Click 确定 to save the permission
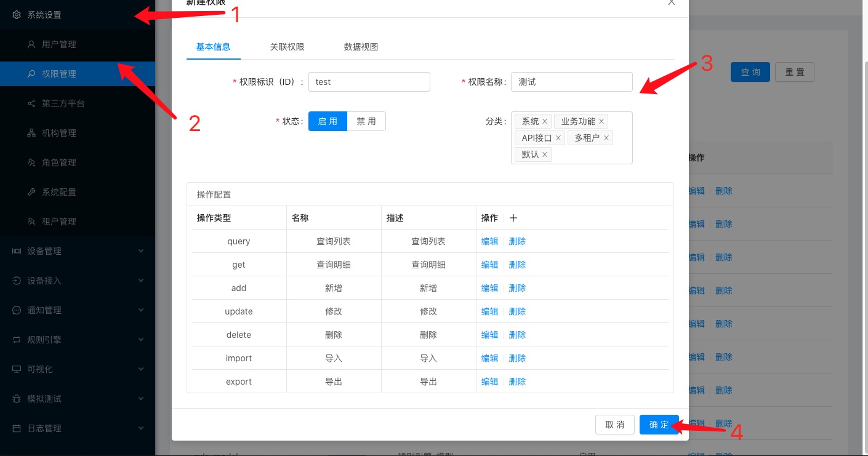 coord(659,425)
